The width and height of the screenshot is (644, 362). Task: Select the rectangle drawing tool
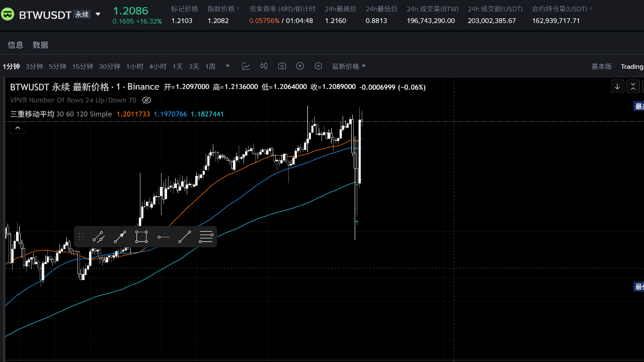tap(141, 237)
